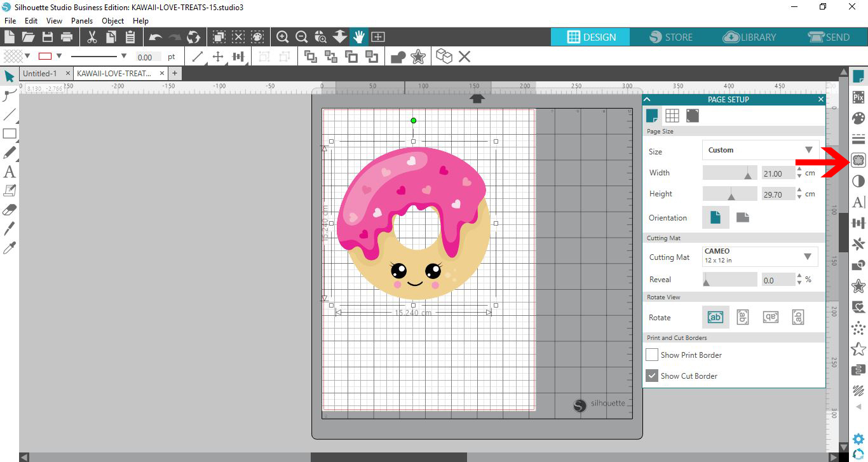Pick the Knife tool
This screenshot has width=868, height=462.
click(10, 229)
